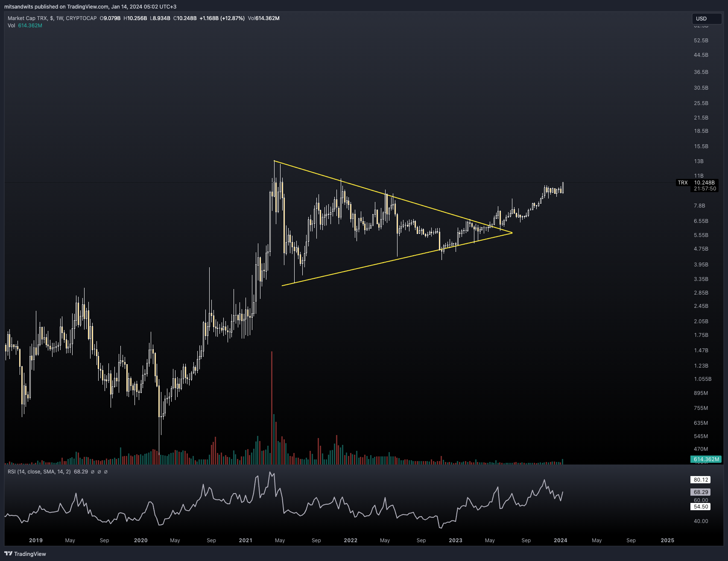Click the 2025 label on the time axis

point(667,541)
